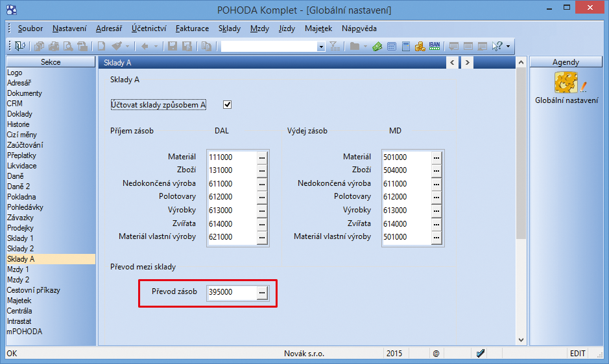Go to the next section with the right arrow
The width and height of the screenshot is (609, 364).
pos(467,62)
